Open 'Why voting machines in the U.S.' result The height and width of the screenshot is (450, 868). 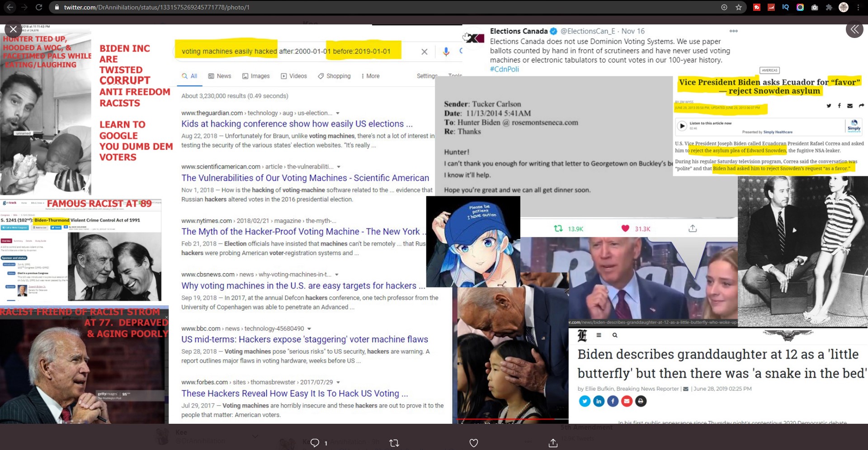(303, 286)
